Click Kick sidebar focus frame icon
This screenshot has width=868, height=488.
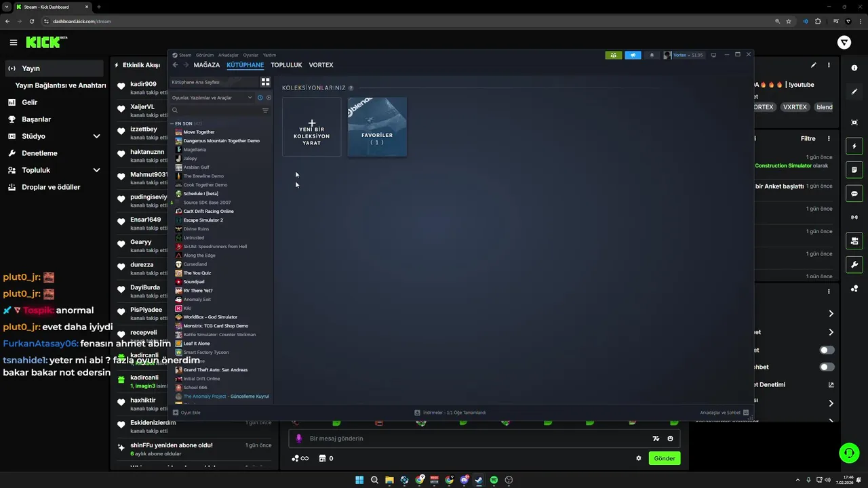click(854, 122)
